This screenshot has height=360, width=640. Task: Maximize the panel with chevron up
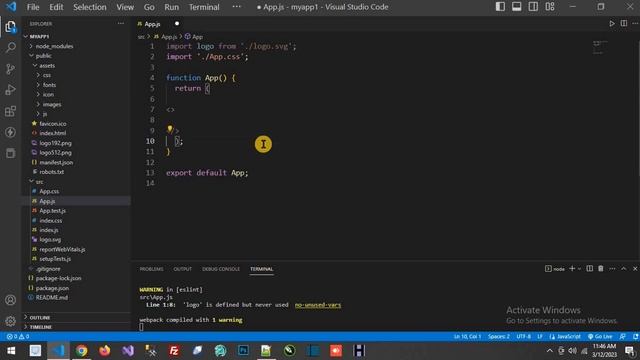(624, 269)
